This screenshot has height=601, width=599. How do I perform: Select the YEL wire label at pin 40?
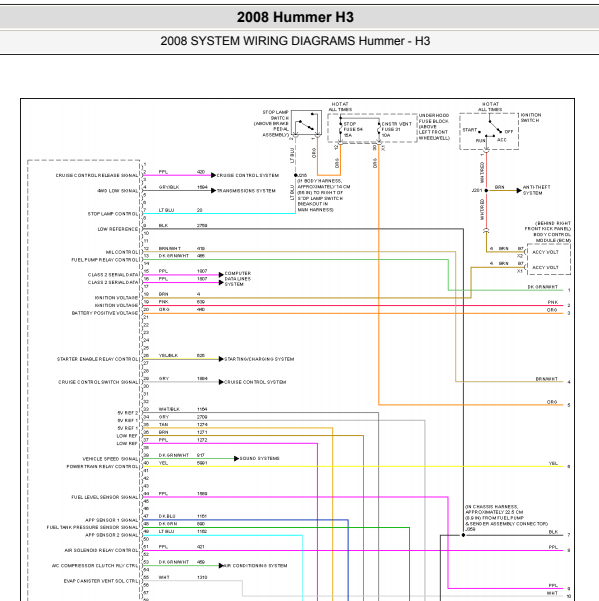[x=163, y=463]
